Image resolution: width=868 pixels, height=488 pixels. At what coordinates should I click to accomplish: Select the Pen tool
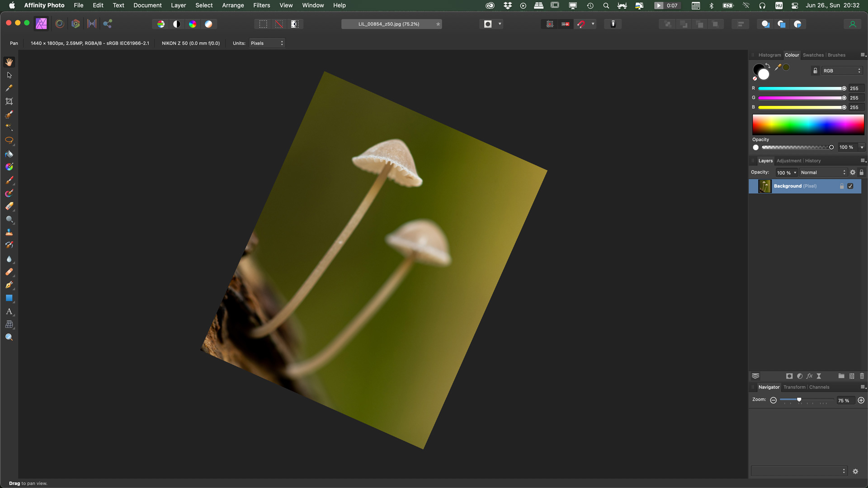9,285
